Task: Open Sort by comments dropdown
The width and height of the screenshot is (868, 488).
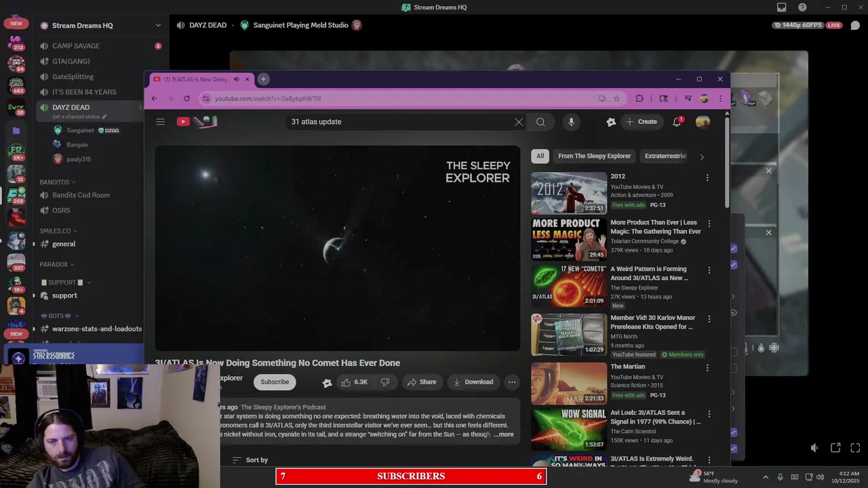Action: 250,460
